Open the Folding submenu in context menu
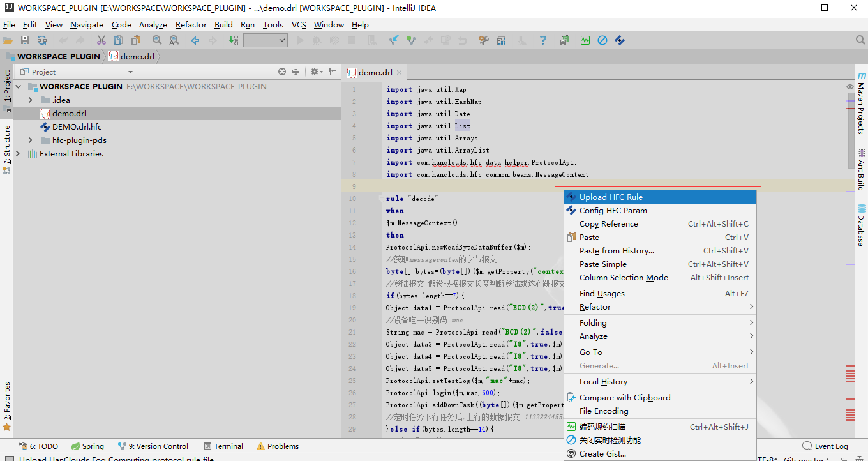Viewport: 868px width, 461px height. pyautogui.click(x=660, y=323)
